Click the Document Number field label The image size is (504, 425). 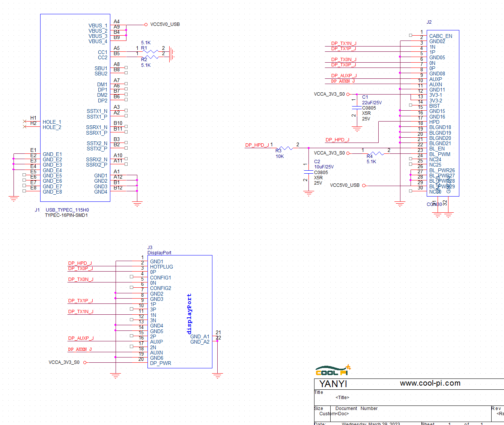(357, 408)
